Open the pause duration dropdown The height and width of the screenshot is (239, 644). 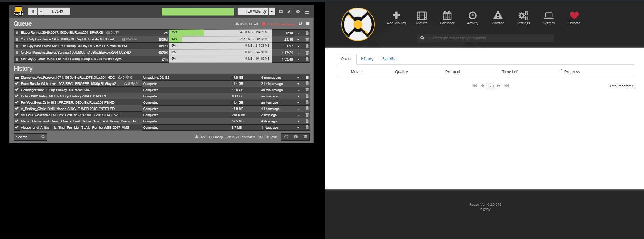point(41,11)
